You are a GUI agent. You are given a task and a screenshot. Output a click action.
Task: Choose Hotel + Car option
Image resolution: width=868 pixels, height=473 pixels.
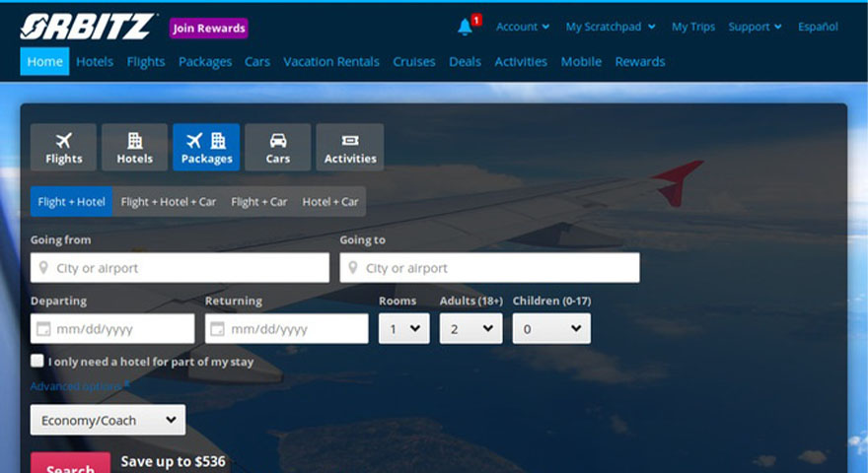pyautogui.click(x=329, y=202)
